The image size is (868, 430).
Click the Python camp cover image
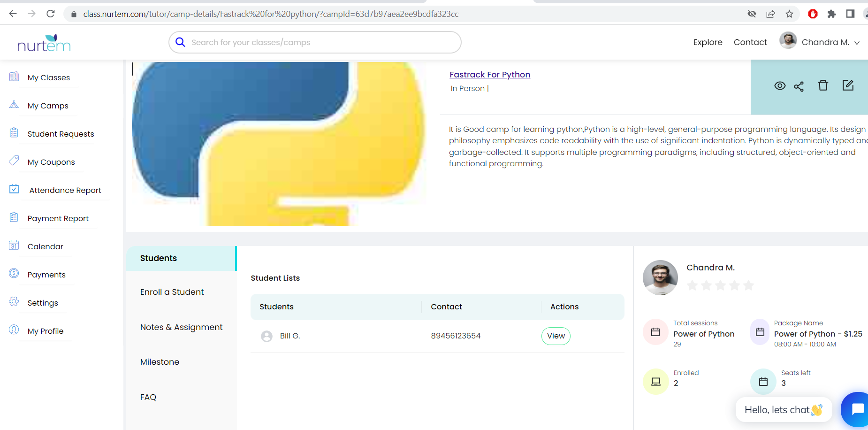(279, 144)
